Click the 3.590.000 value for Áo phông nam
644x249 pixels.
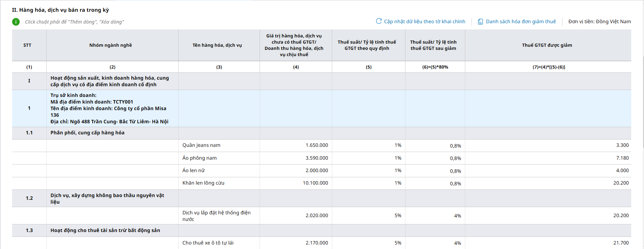[317, 158]
